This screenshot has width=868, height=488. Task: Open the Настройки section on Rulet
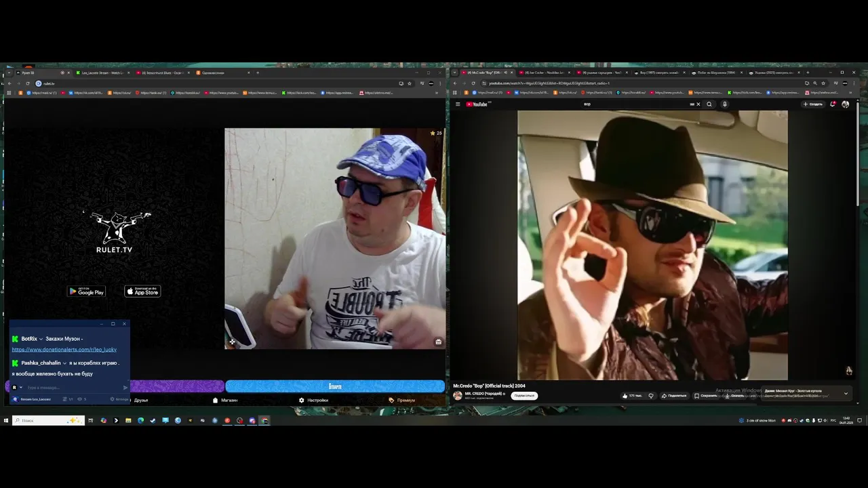(314, 400)
